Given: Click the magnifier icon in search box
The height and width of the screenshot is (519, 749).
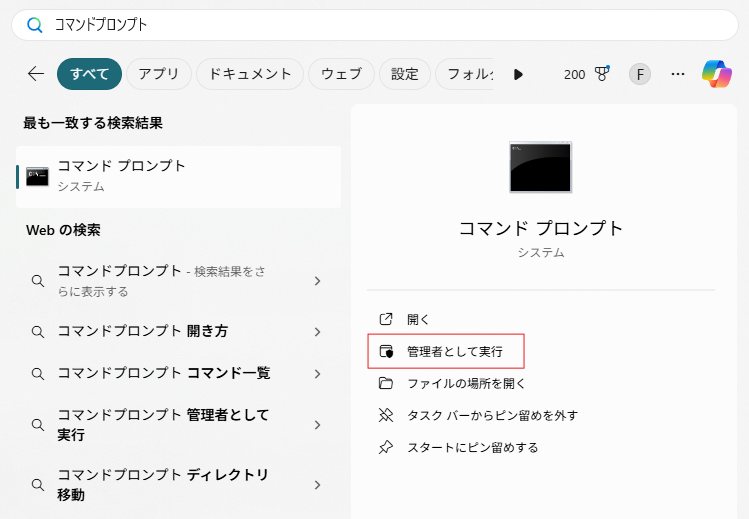Looking at the screenshot, I should click(35, 25).
